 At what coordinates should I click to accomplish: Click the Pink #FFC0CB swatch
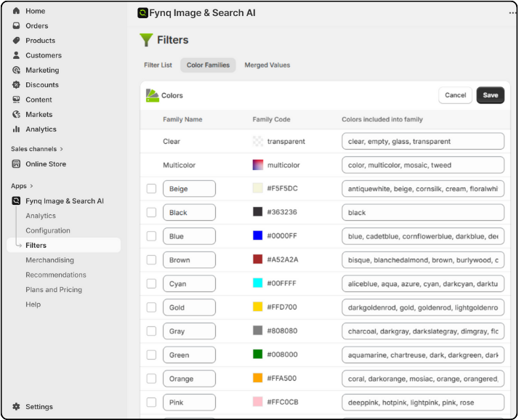tap(258, 402)
